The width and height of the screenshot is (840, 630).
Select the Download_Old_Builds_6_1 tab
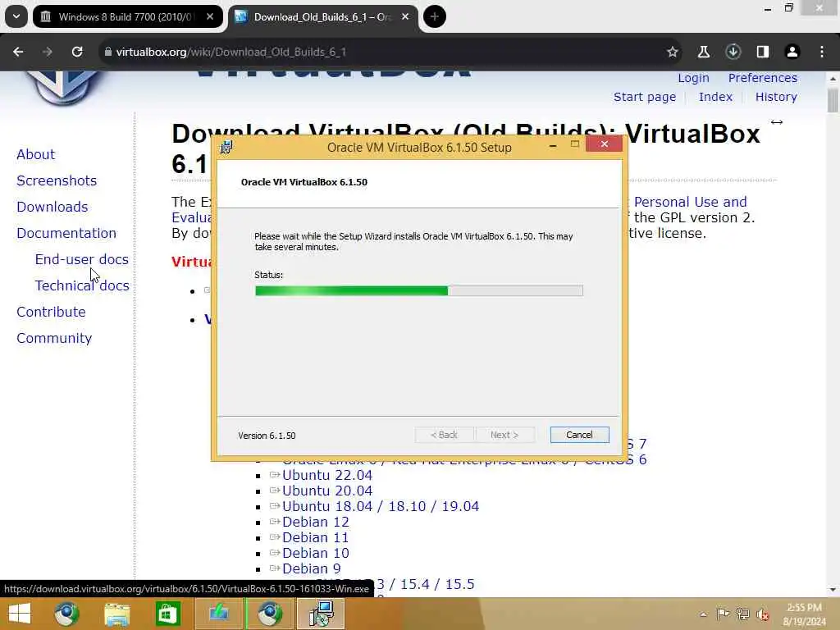tap(322, 16)
